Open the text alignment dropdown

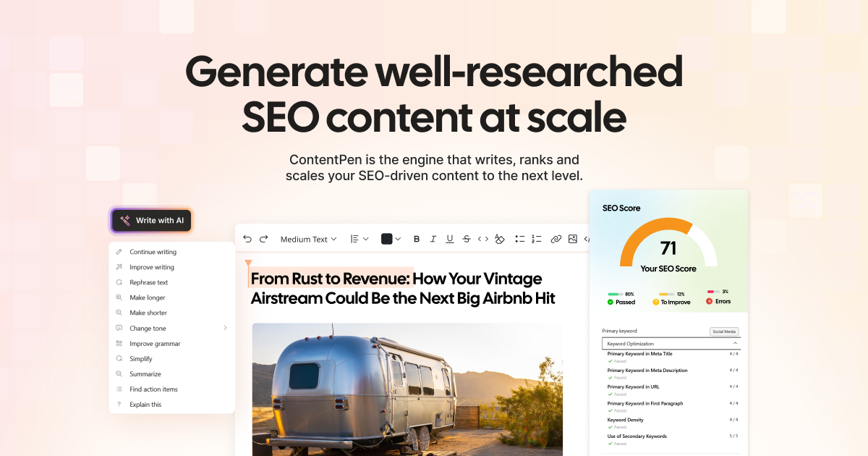pos(358,238)
